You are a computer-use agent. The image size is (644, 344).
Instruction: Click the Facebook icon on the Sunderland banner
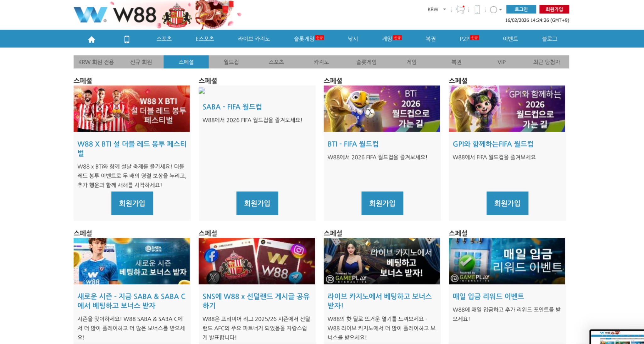[211, 256]
